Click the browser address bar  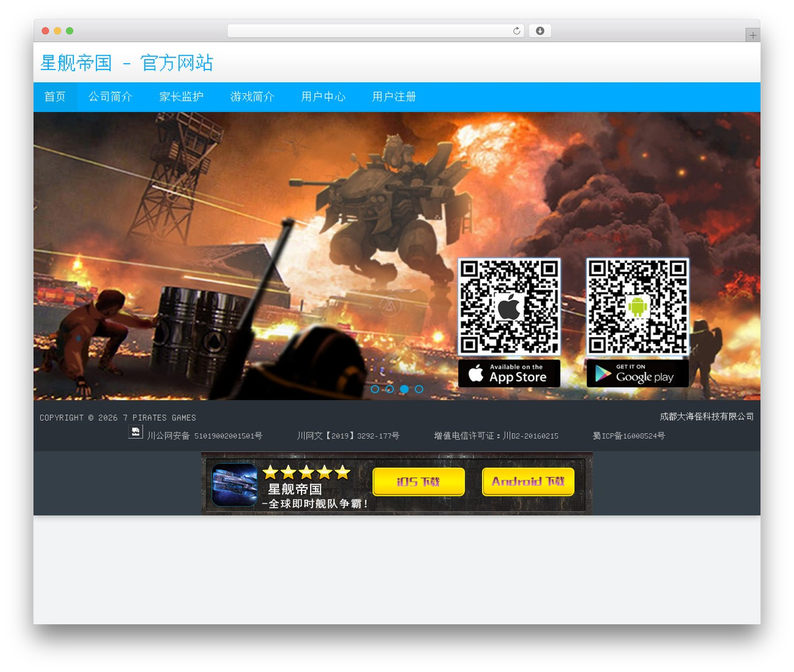pyautogui.click(x=375, y=31)
